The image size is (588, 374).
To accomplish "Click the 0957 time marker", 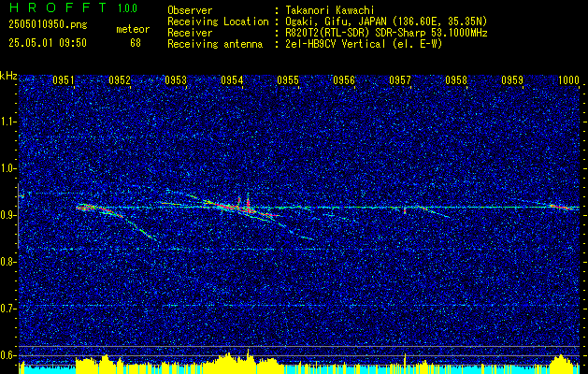I will pyautogui.click(x=400, y=80).
